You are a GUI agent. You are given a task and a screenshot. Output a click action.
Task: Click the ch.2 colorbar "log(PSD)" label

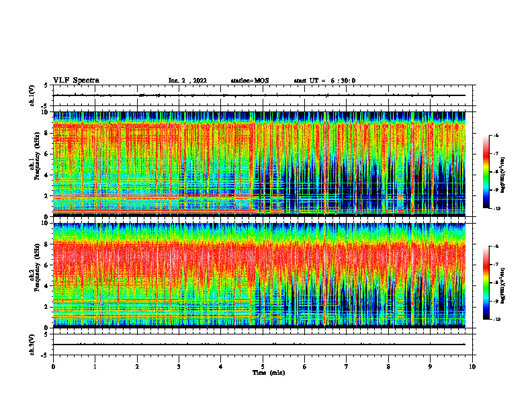503,286
